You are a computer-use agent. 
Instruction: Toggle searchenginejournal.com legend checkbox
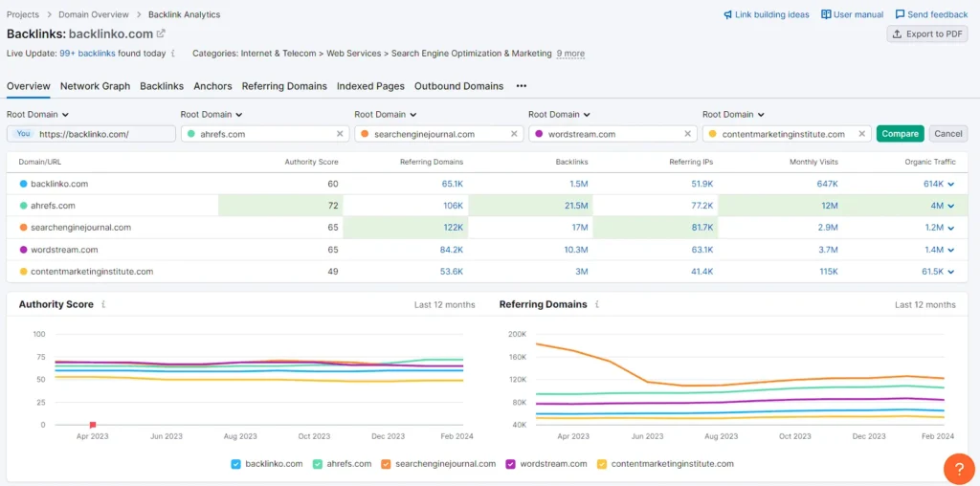(x=386, y=464)
